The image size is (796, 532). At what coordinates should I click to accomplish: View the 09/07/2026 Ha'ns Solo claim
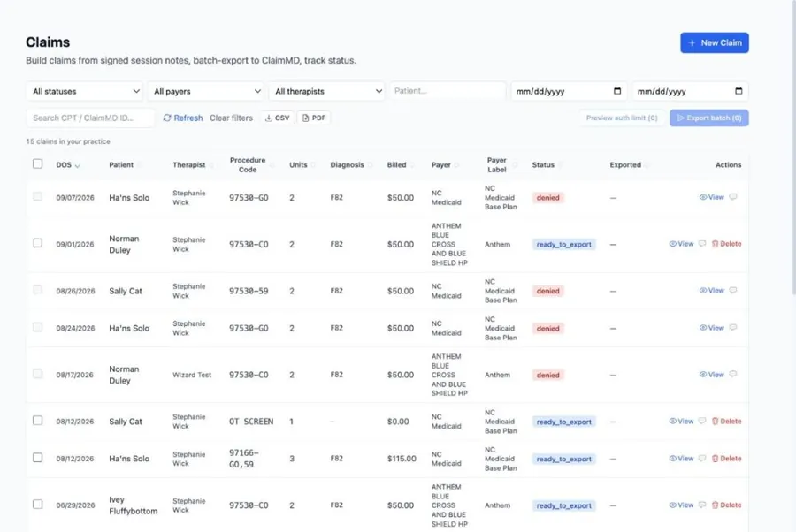click(712, 197)
